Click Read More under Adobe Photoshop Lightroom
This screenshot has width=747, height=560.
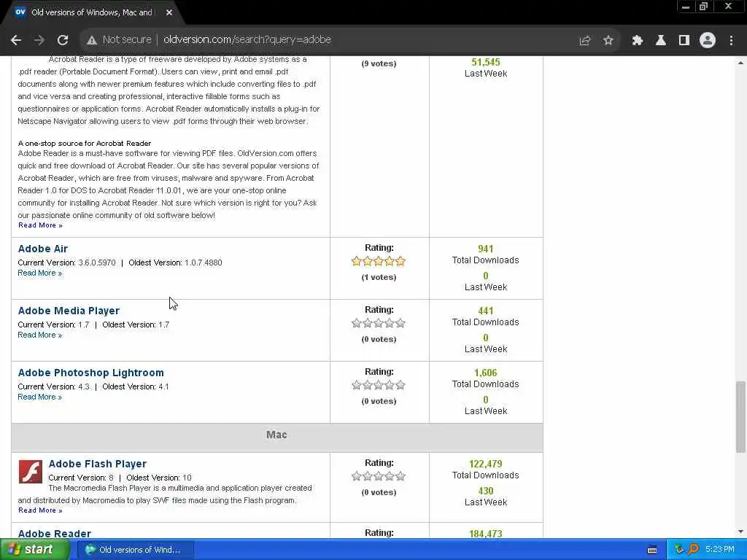pyautogui.click(x=39, y=397)
